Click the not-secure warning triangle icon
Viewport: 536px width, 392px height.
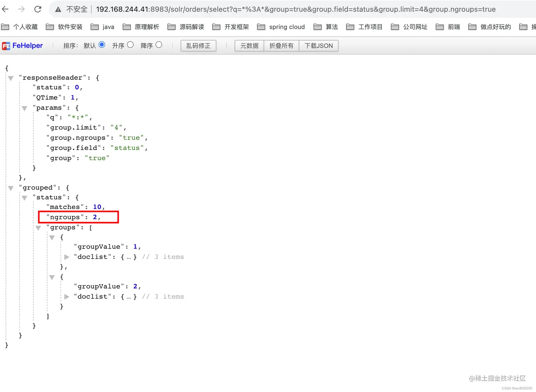coord(58,10)
